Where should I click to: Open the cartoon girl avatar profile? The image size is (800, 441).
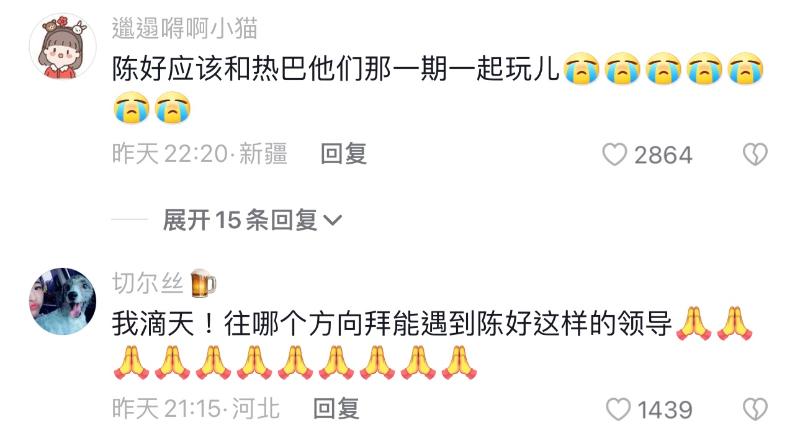62,46
